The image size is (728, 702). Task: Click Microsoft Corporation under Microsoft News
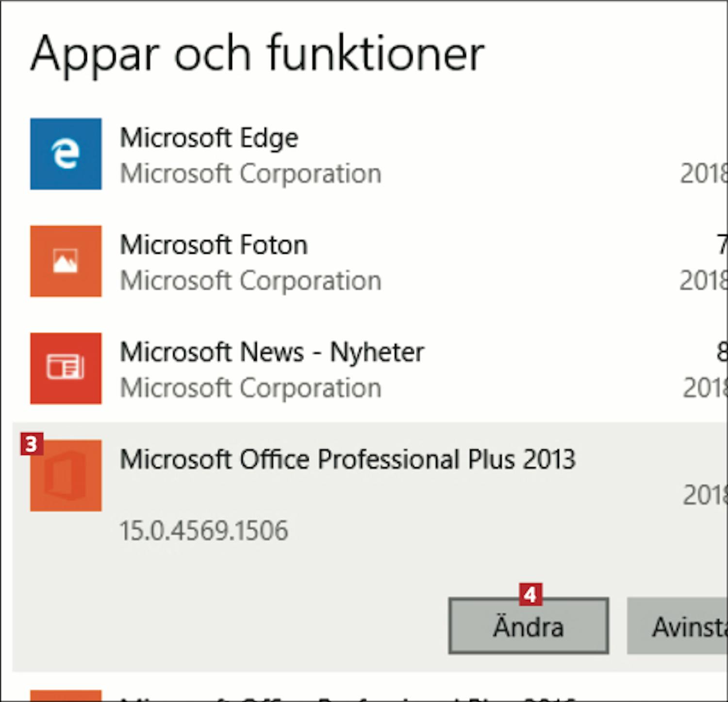point(250,389)
